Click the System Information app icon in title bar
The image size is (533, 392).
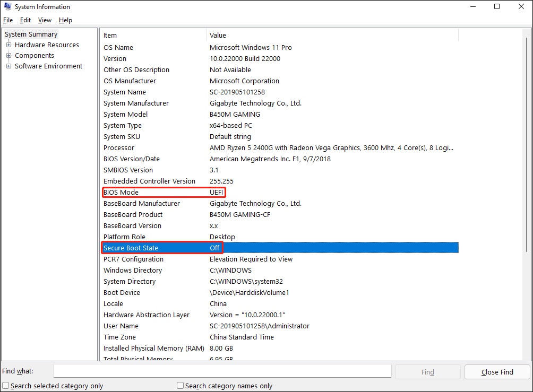pos(7,6)
